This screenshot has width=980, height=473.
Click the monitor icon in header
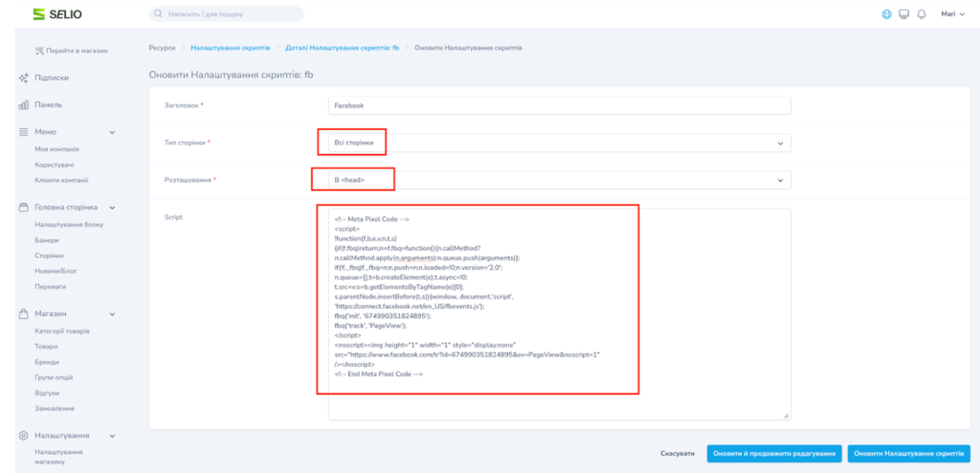(x=902, y=14)
